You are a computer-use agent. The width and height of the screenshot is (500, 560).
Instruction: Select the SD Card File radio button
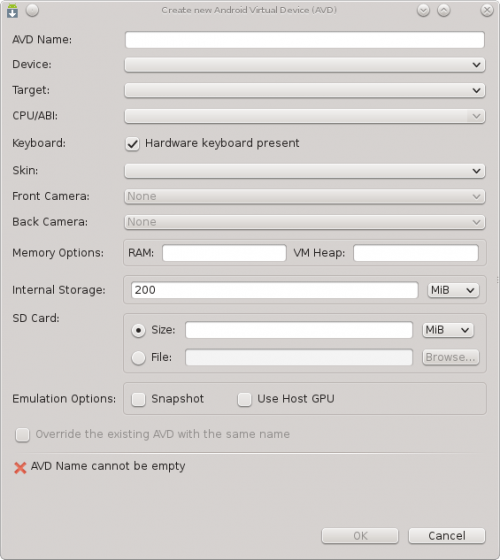tap(138, 358)
